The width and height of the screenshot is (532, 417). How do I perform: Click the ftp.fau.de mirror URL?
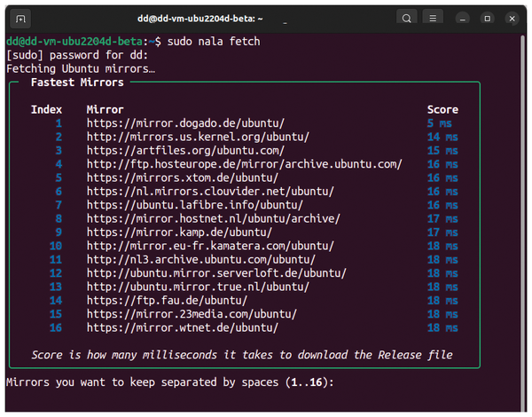pyautogui.click(x=167, y=301)
